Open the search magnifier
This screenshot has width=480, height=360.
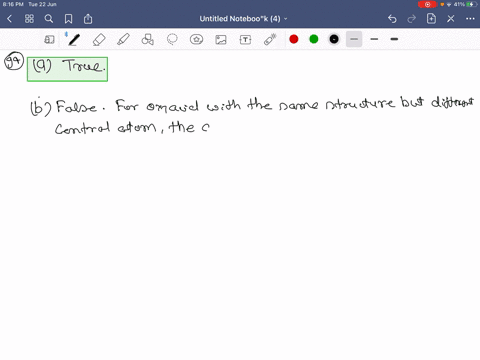coord(49,19)
